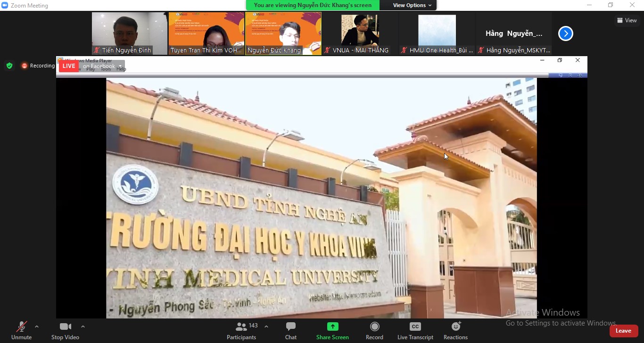Image resolution: width=644 pixels, height=343 pixels.
Task: Click the Zoom Meeting title bar icon
Action: point(5,5)
